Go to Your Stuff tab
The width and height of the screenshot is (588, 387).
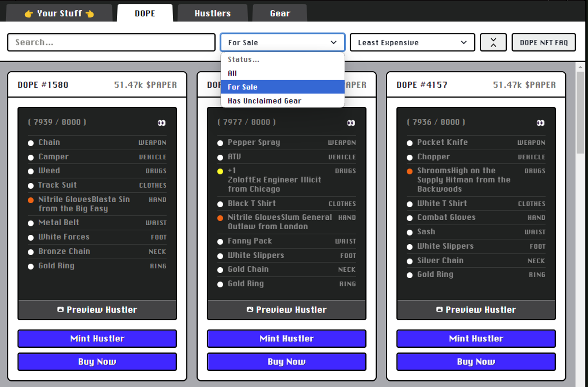tap(59, 13)
